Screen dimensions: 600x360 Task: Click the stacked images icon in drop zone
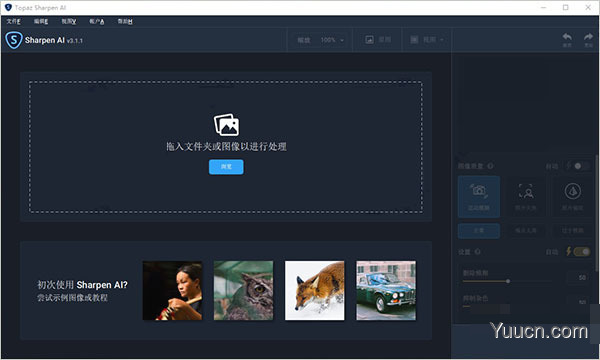[x=226, y=124]
